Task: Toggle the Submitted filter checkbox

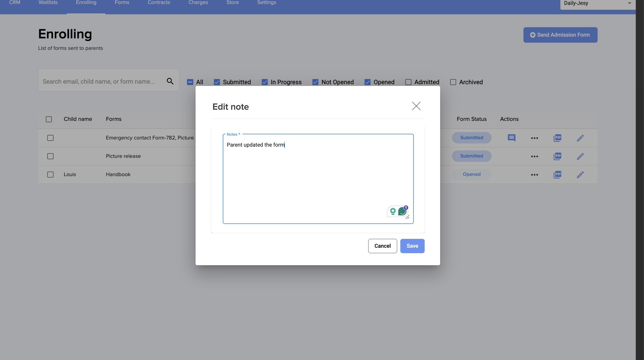Action: 217,82
